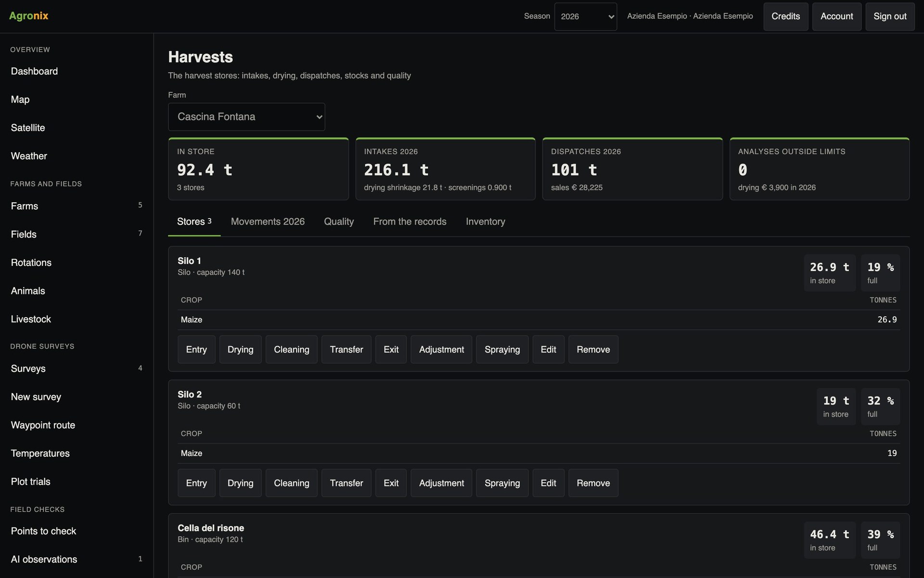Edit Silo 1
This screenshot has height=578, width=924.
[548, 349]
